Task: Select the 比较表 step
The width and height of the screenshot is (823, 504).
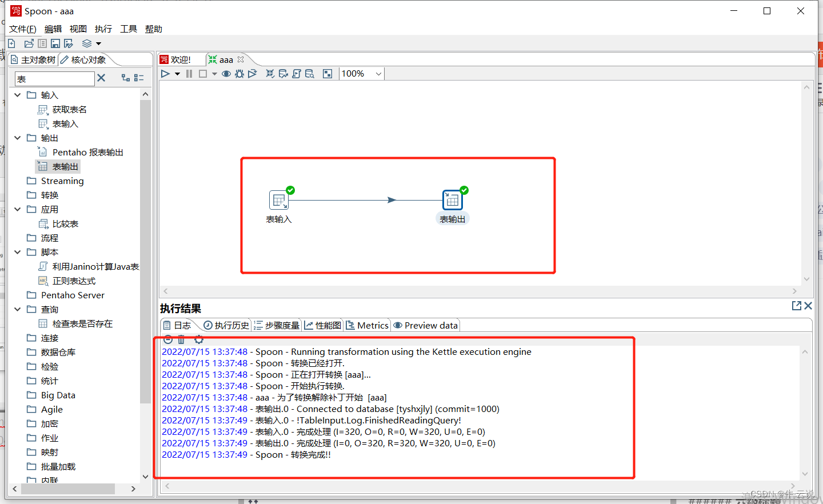Action: tap(65, 223)
